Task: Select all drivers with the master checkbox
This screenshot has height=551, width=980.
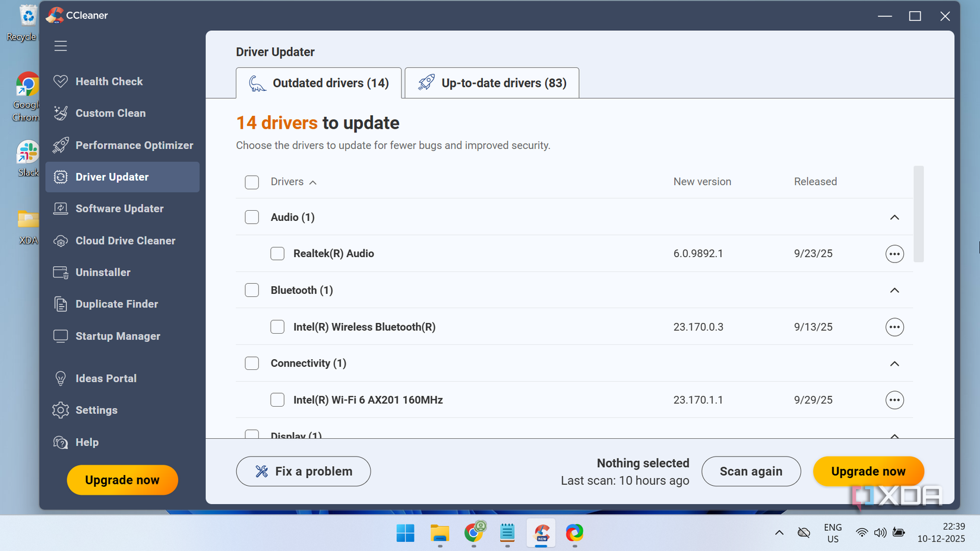Action: (x=252, y=182)
